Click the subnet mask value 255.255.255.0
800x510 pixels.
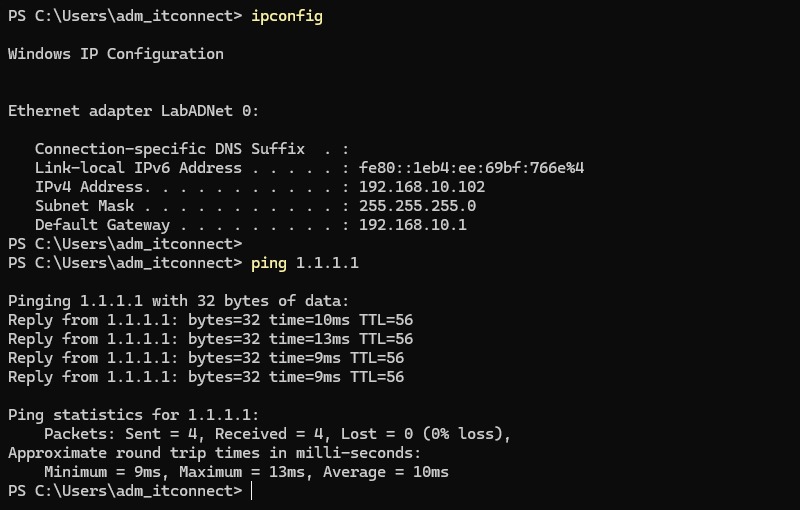[417, 206]
